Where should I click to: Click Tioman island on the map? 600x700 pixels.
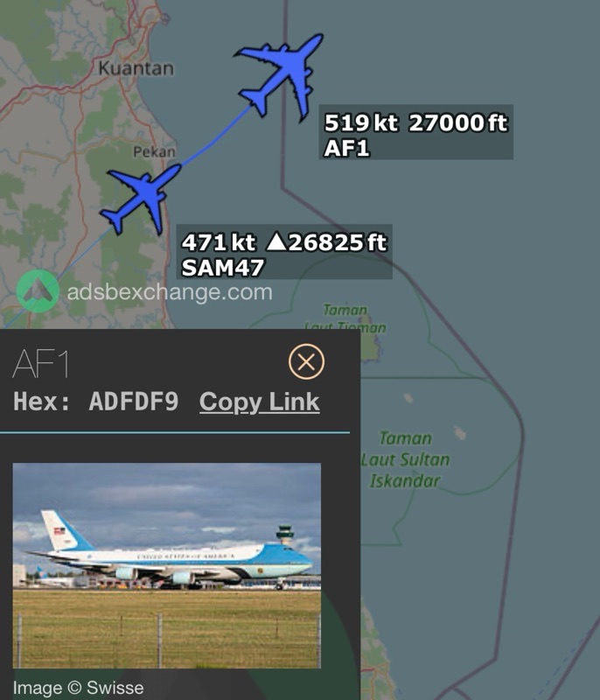[371, 341]
